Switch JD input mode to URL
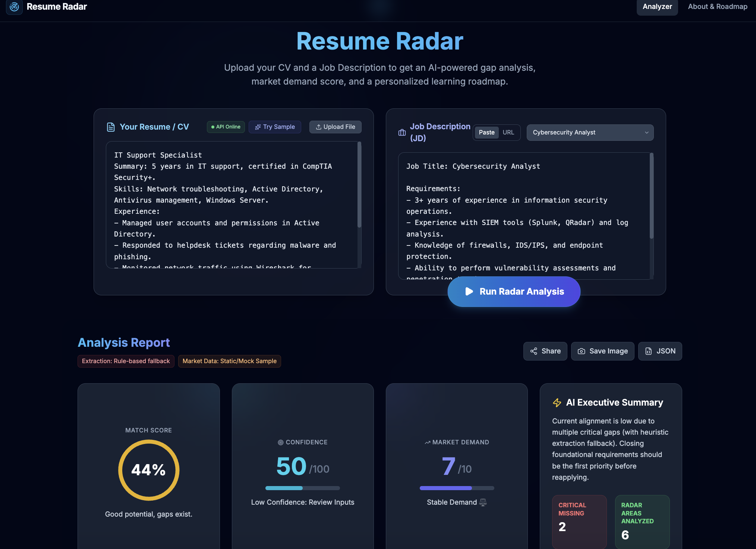Viewport: 756px width, 549px height. click(508, 133)
